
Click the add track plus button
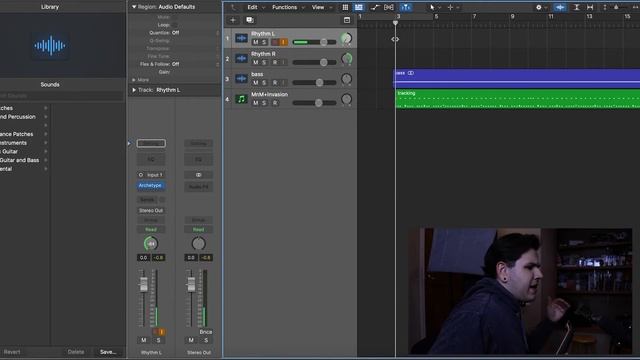coord(233,20)
